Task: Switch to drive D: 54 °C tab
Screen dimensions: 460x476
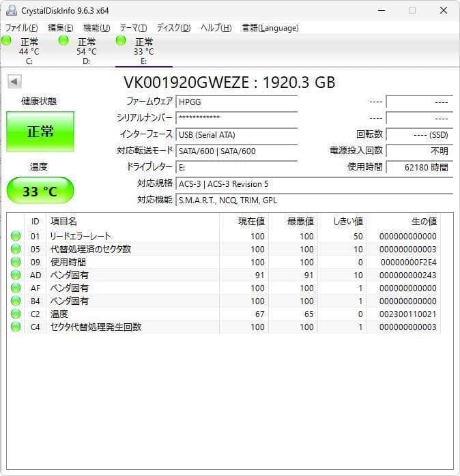Action: click(x=86, y=50)
